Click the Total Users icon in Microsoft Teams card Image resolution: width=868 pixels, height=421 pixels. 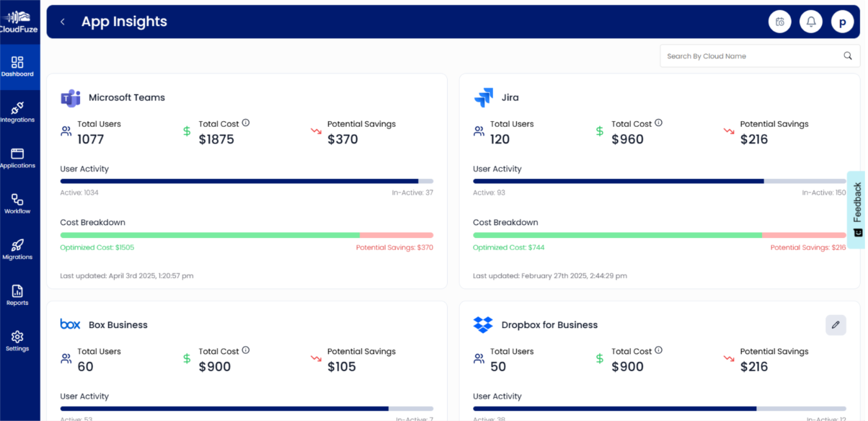coord(66,131)
